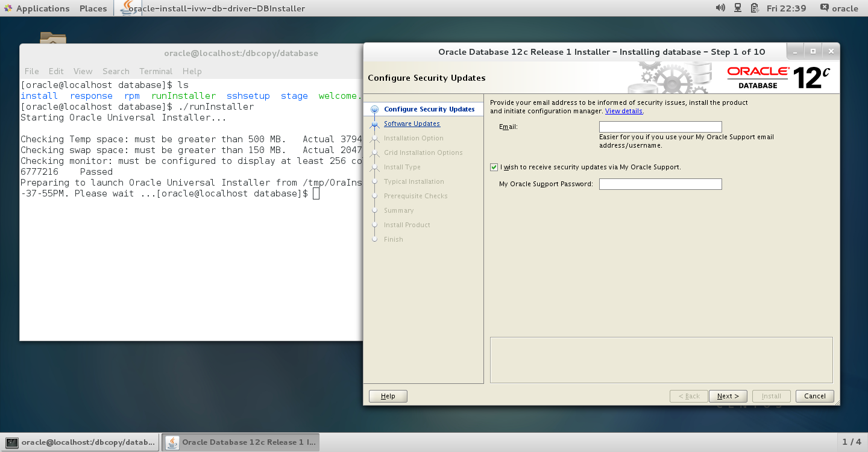The height and width of the screenshot is (452, 868).
Task: Click the Java icon in the top panel
Action: click(127, 8)
